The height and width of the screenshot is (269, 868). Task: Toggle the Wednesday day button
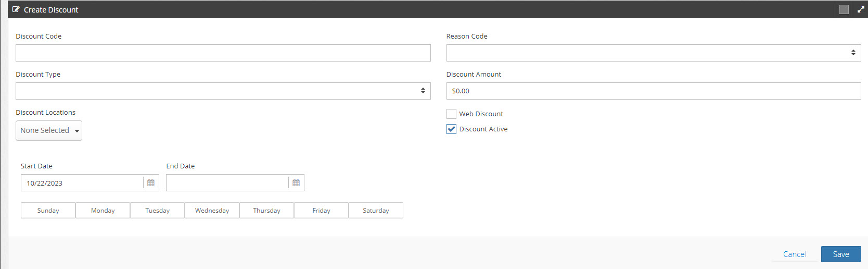pos(212,211)
